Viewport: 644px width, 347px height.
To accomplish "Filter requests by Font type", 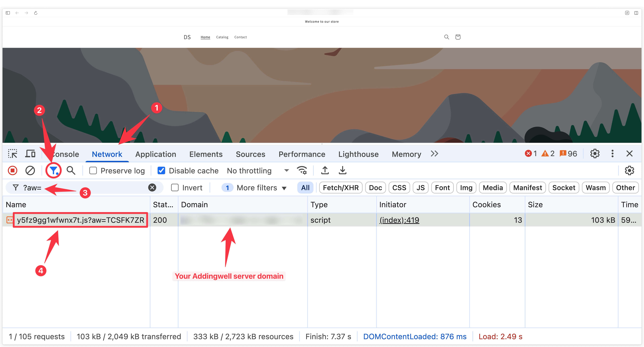I will (x=442, y=188).
